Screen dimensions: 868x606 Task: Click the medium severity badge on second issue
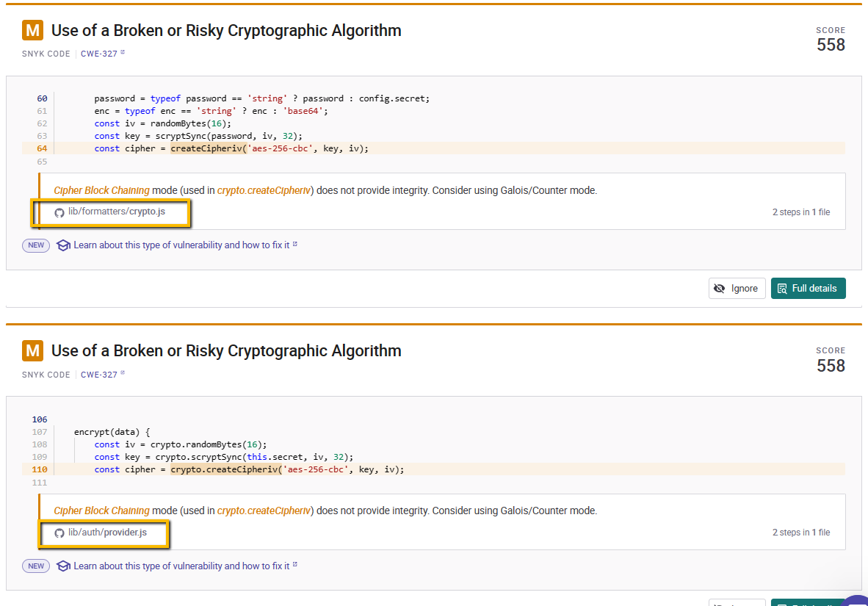(x=32, y=350)
